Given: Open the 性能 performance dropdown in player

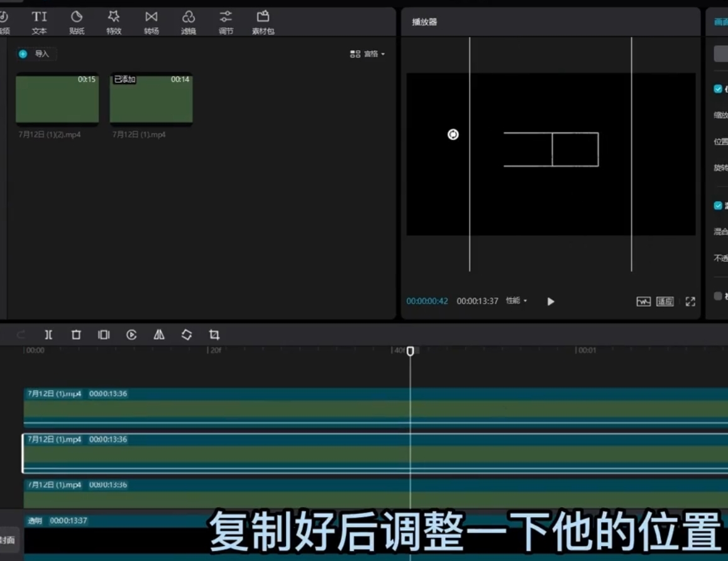Looking at the screenshot, I should coord(516,301).
